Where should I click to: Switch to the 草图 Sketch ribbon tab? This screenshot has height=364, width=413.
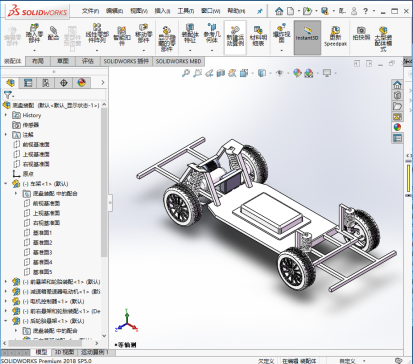(x=63, y=61)
